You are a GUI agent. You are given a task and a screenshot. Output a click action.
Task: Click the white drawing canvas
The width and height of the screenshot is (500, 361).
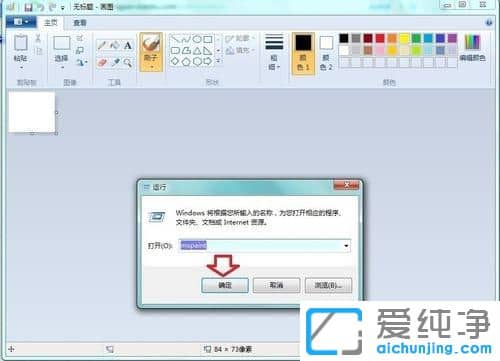click(32, 112)
